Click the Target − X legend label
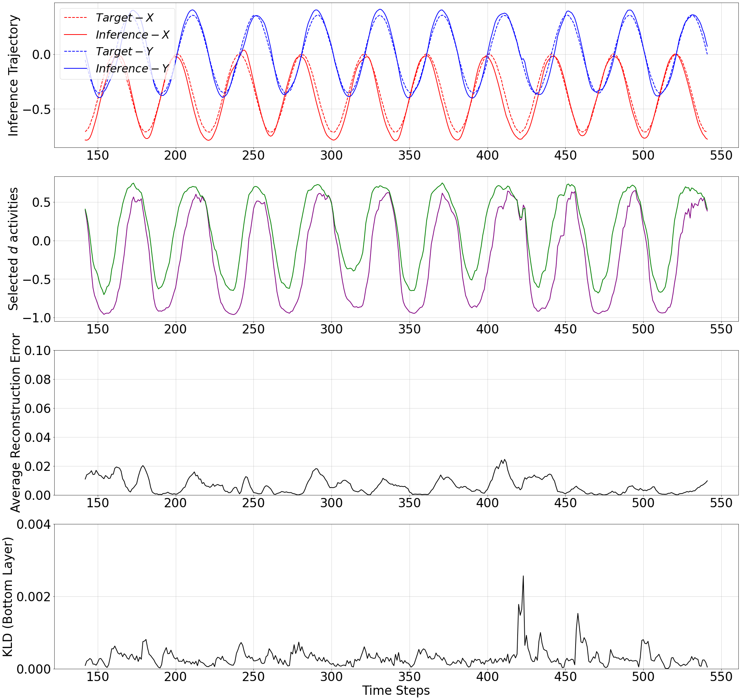Screen dimensions: 741x700 (x=124, y=18)
